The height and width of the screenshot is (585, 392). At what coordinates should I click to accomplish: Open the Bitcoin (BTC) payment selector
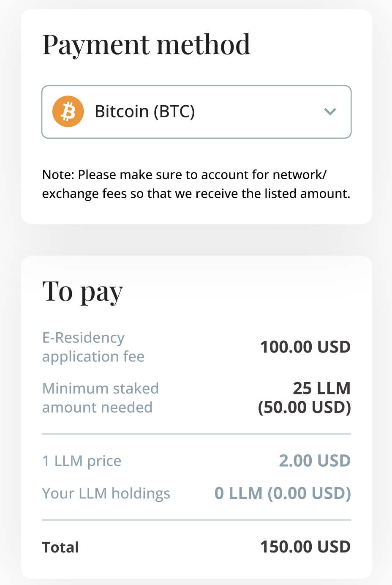(x=196, y=112)
